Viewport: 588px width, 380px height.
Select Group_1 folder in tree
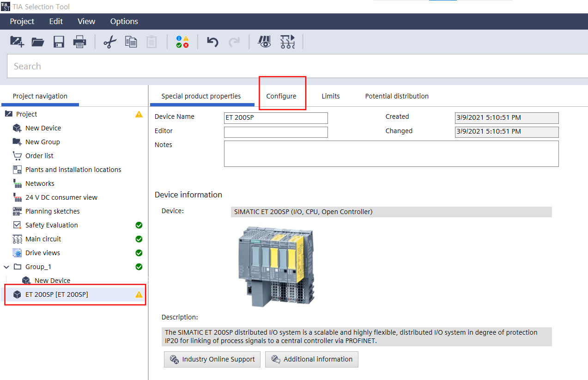pyautogui.click(x=38, y=267)
